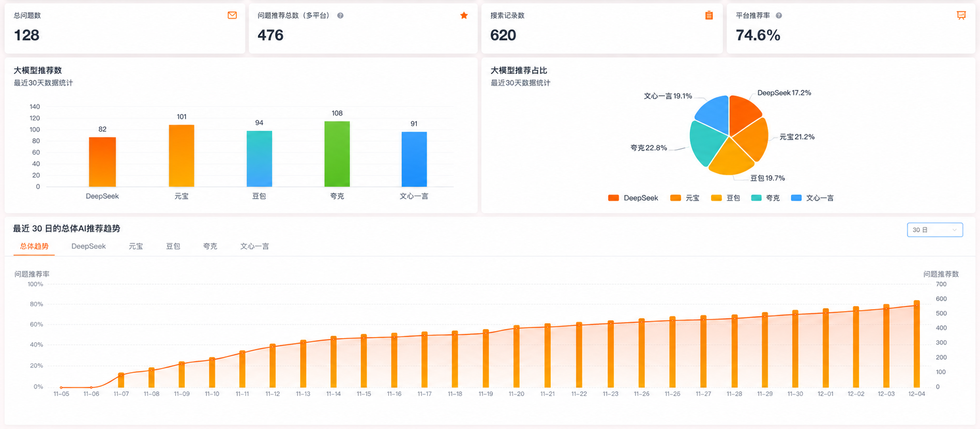
Task: Click the 豆包 bar labeled 94
Action: [259, 159]
